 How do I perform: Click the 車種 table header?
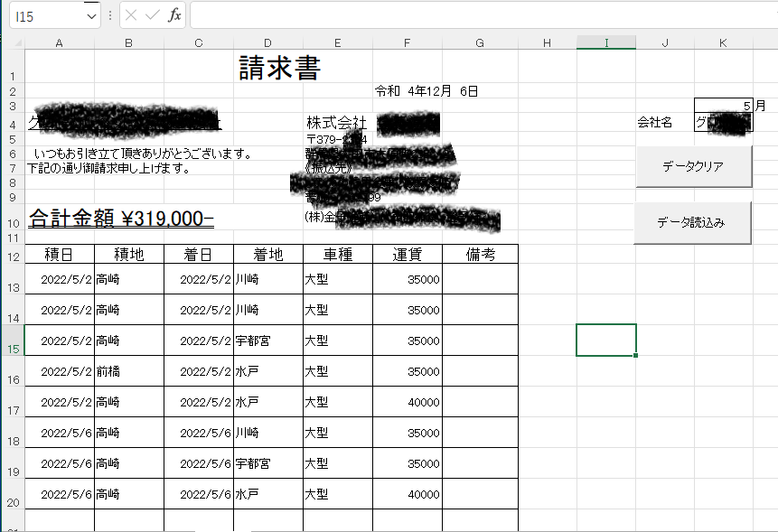coord(338,255)
